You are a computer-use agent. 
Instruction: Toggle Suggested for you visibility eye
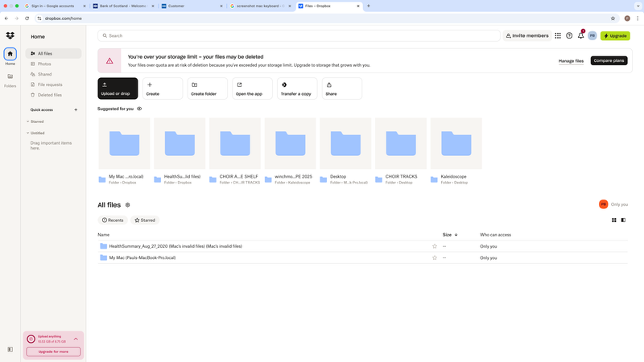[x=139, y=109]
